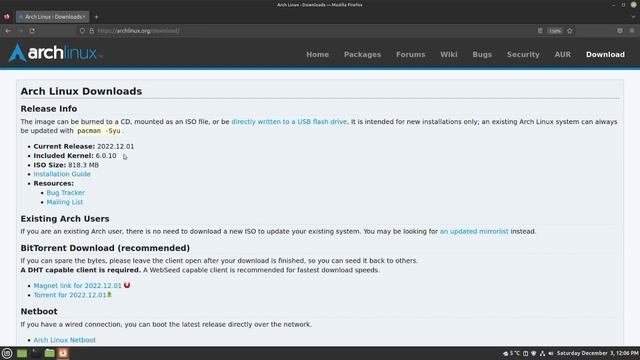Open the Home navigation item

[318, 54]
